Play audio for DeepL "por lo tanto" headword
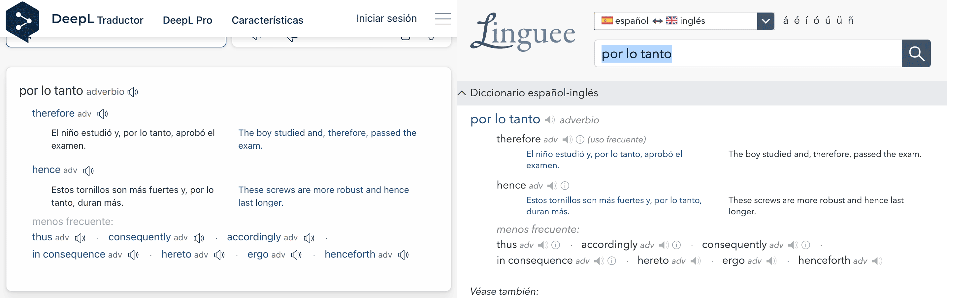 pos(133,92)
